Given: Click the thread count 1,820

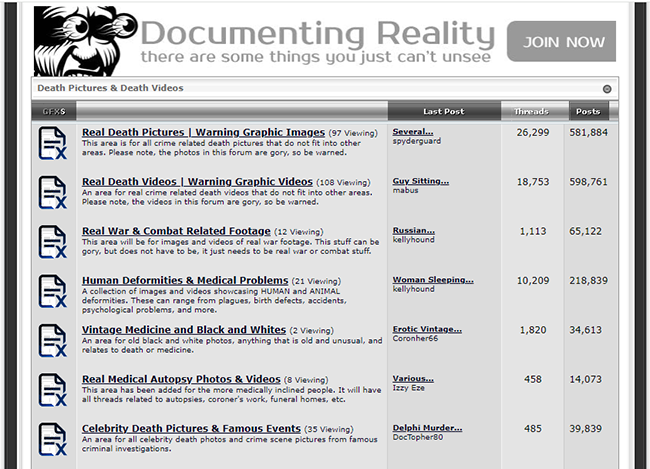Looking at the screenshot, I should [x=533, y=330].
